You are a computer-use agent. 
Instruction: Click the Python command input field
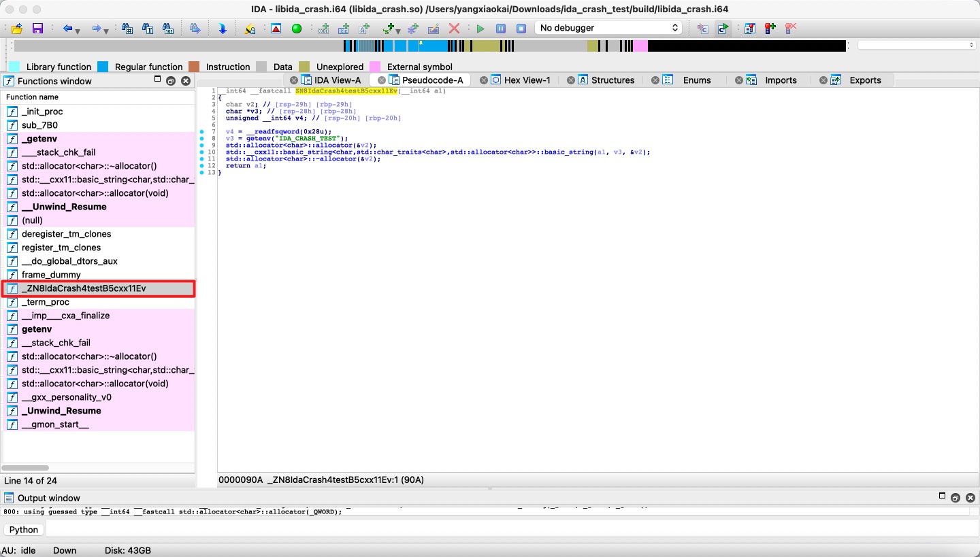(x=510, y=530)
